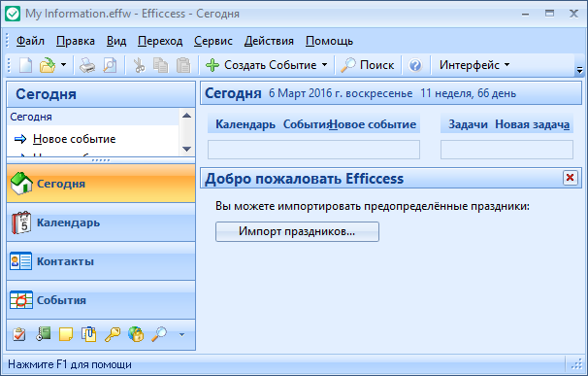
Task: Click the Diary notebook icon
Action: coord(43,334)
